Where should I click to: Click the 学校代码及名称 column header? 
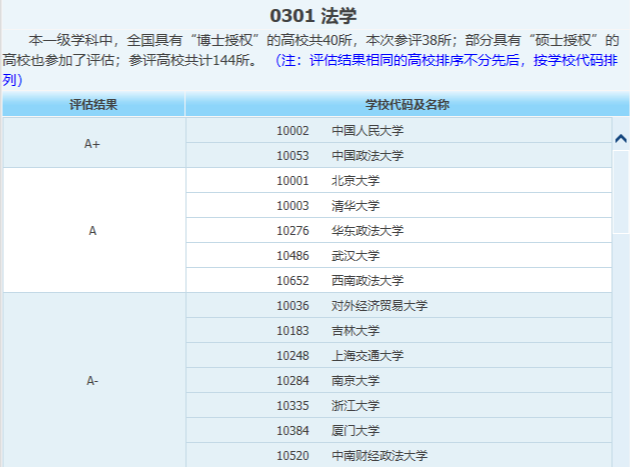(x=407, y=104)
